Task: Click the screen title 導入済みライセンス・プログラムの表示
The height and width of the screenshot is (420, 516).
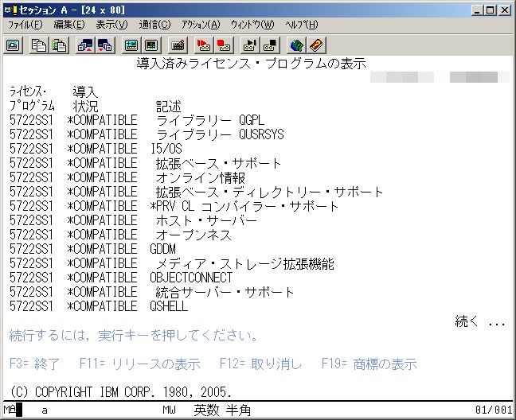Action: pos(252,64)
